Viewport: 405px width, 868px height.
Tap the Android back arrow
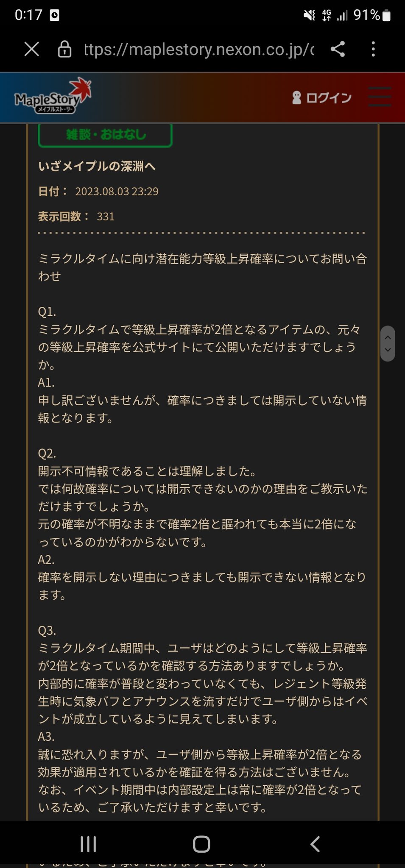315,844
